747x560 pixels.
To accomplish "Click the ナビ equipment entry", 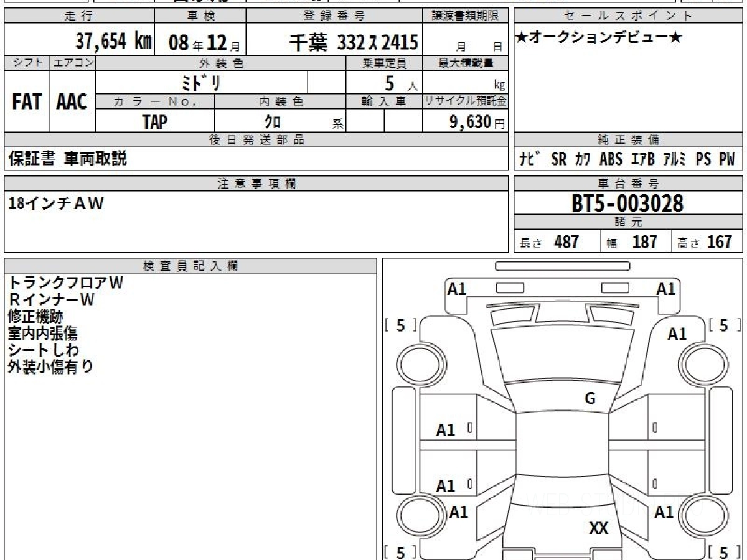I will coord(530,159).
